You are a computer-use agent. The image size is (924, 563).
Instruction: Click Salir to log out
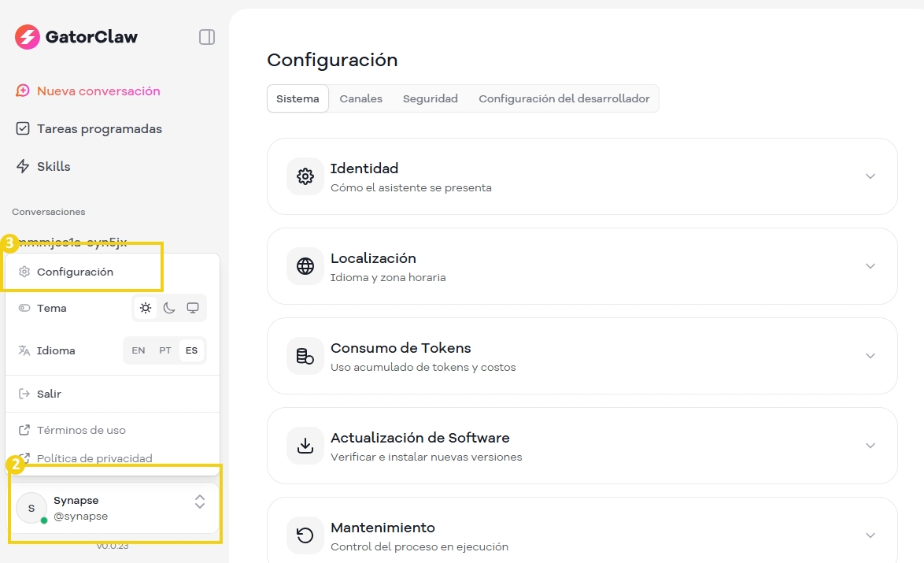(50, 393)
